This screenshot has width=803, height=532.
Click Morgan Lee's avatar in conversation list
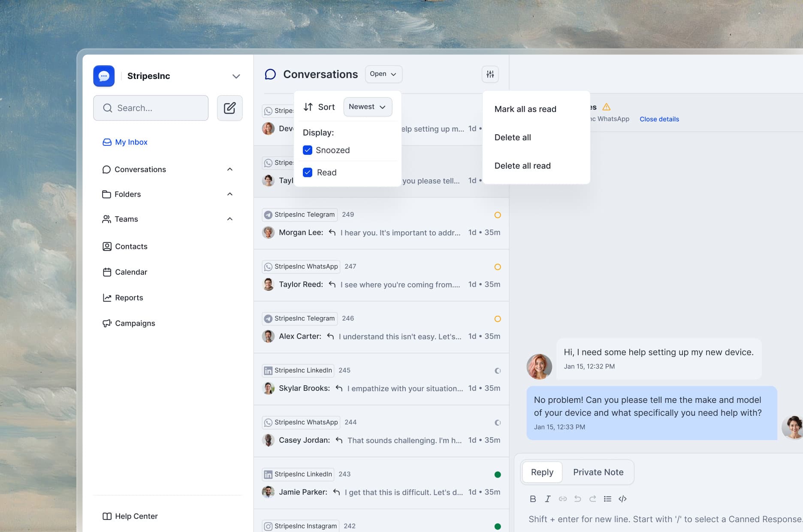tap(269, 233)
